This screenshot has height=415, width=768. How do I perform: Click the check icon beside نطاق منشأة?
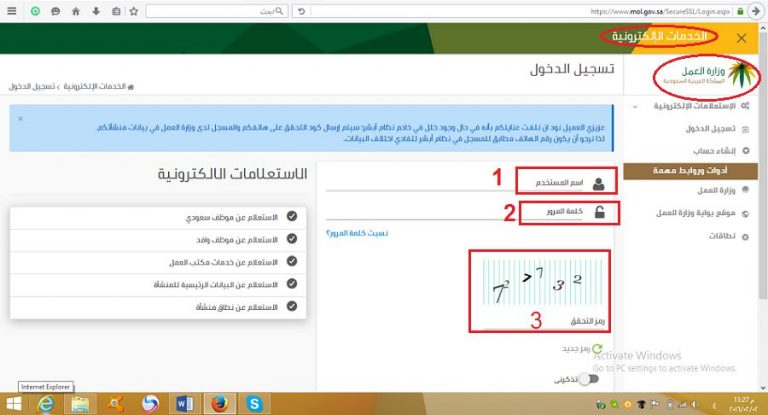click(x=292, y=306)
